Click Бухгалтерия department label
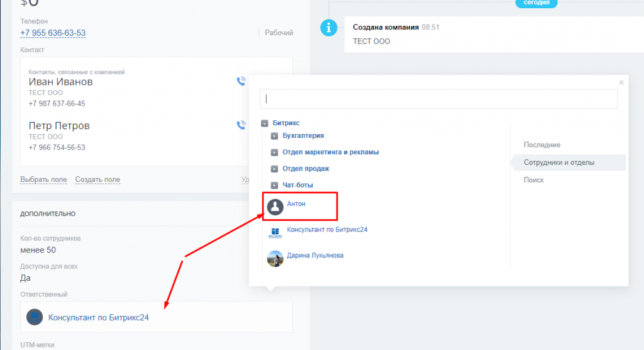This screenshot has height=350, width=644. click(x=303, y=136)
